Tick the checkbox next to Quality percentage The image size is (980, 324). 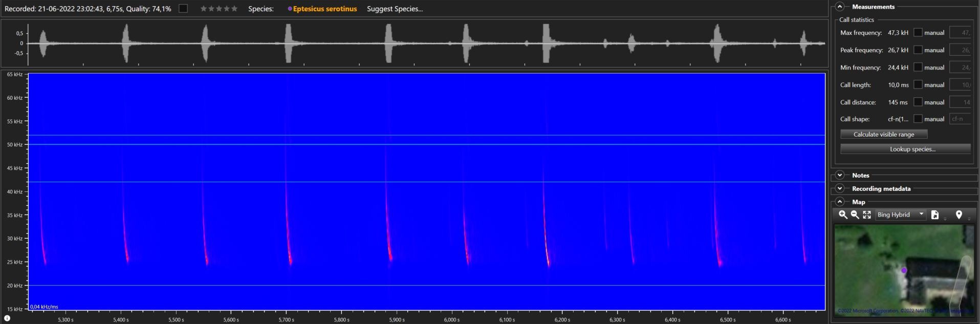pyautogui.click(x=183, y=9)
